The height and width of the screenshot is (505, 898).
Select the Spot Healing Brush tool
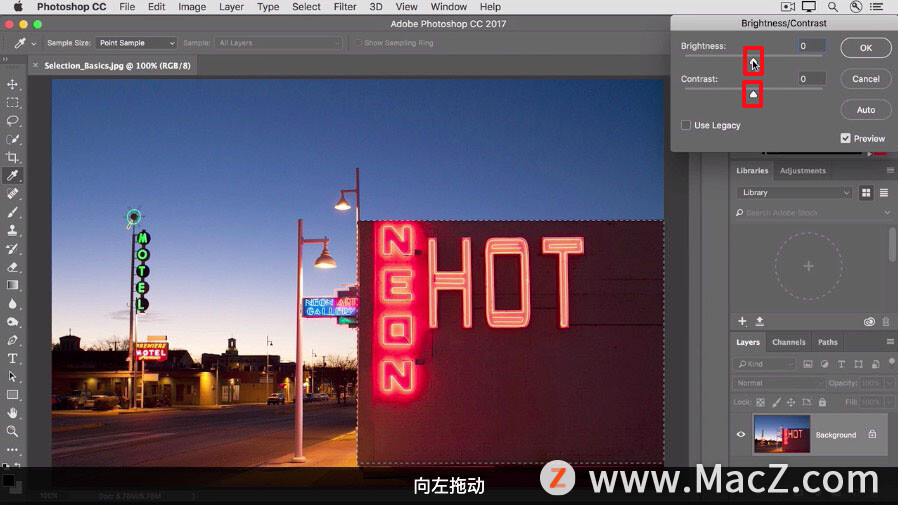coord(12,194)
